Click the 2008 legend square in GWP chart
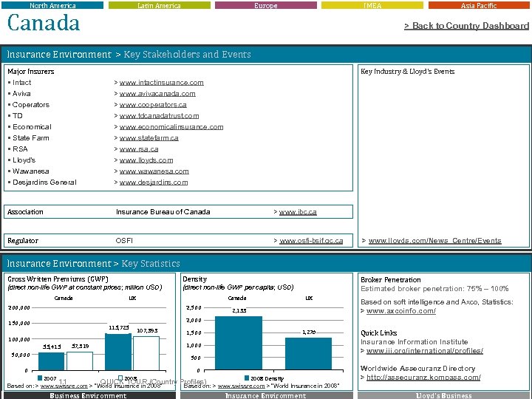 pos(120,378)
